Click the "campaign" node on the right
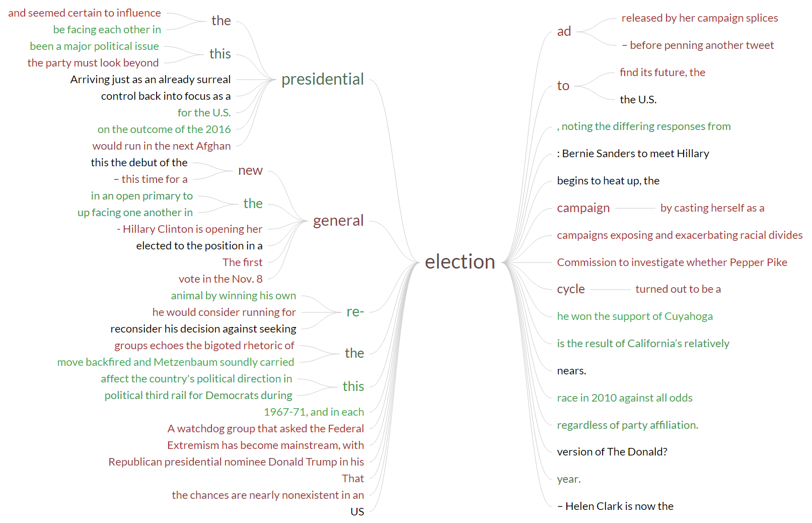Screen dimensions: 812x523 [x=583, y=208]
